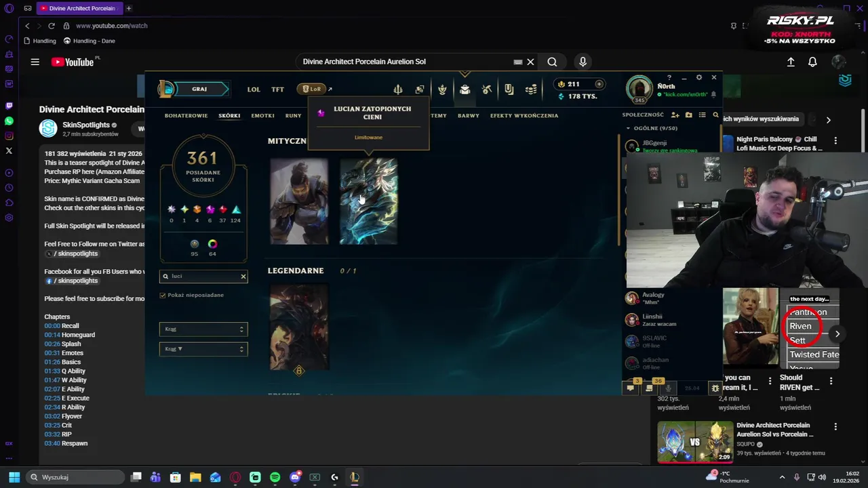The height and width of the screenshot is (488, 868).
Task: Collapse the OGÓLNE friends group
Action: pyautogui.click(x=628, y=128)
